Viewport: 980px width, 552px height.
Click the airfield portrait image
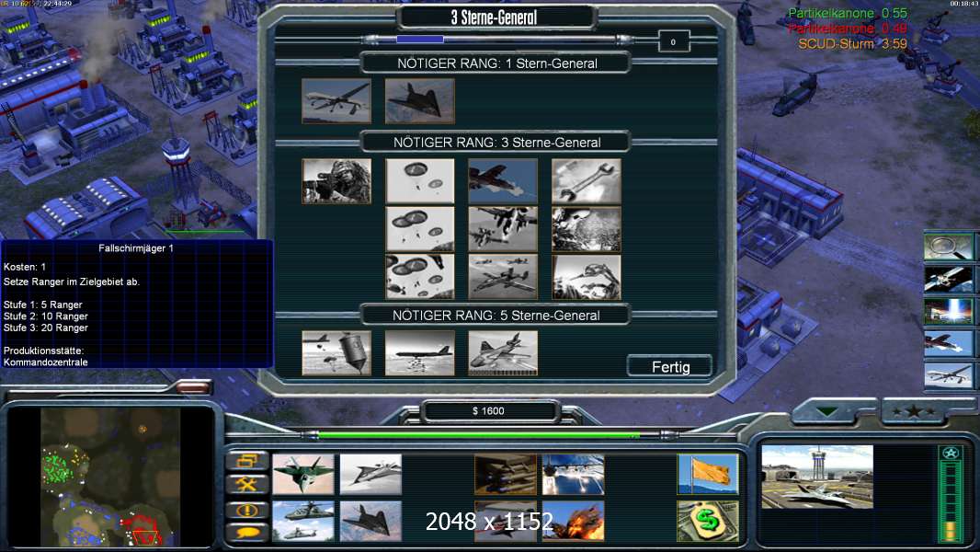tap(817, 477)
